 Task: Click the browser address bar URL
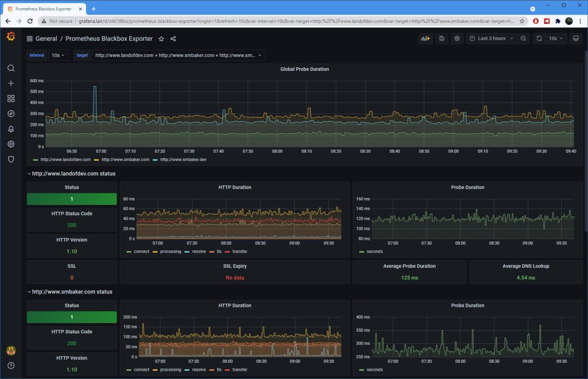[x=296, y=21]
